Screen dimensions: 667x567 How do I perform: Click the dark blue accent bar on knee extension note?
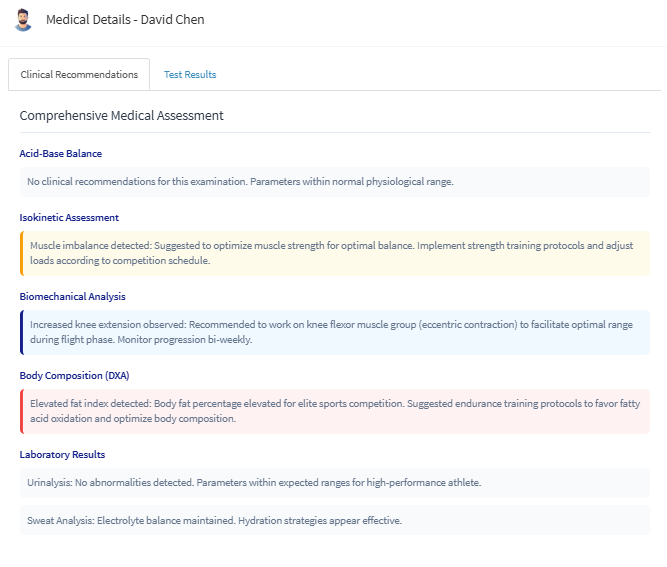coord(21,332)
